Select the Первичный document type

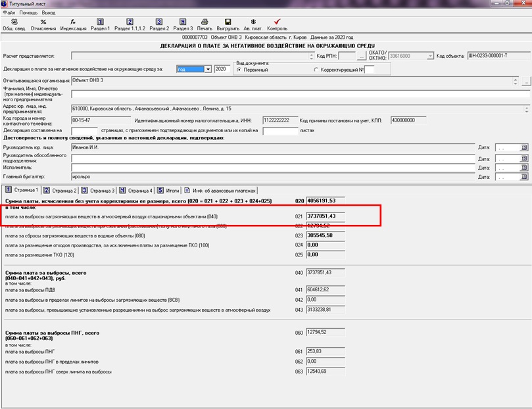tap(239, 69)
